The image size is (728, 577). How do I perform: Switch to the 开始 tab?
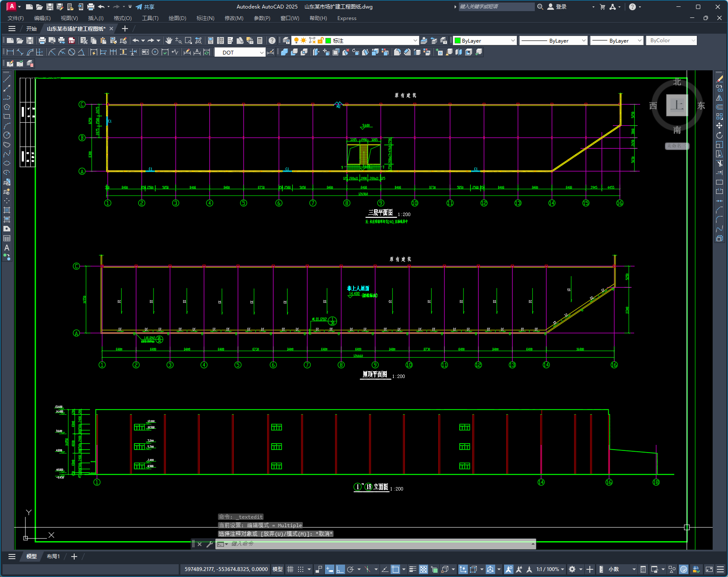pyautogui.click(x=31, y=29)
